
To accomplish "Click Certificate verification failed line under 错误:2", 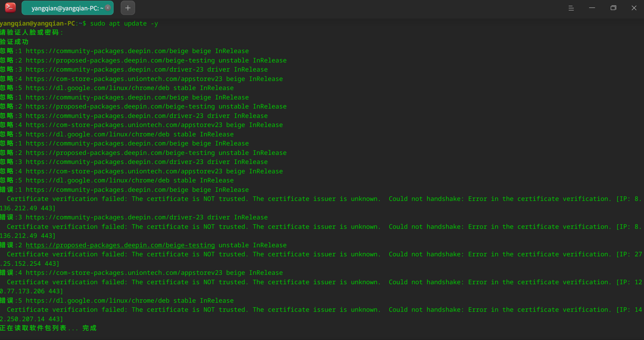I will click(x=324, y=254).
